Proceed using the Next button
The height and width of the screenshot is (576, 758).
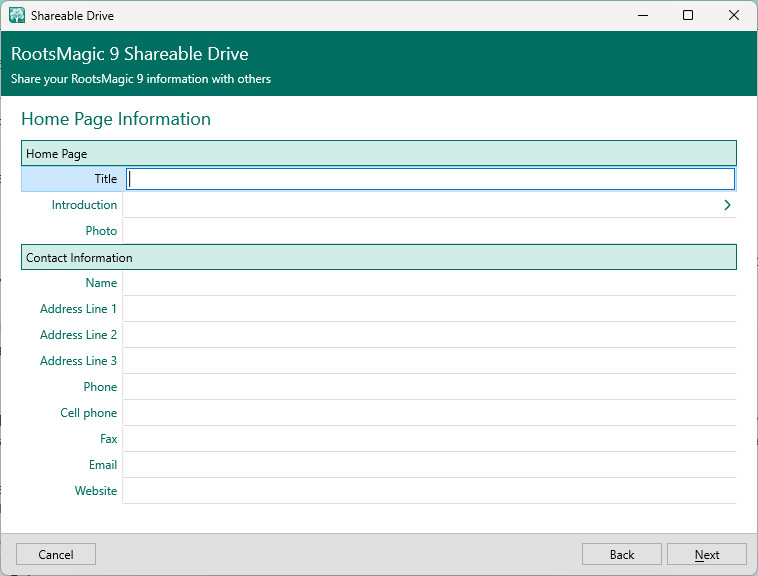707,555
